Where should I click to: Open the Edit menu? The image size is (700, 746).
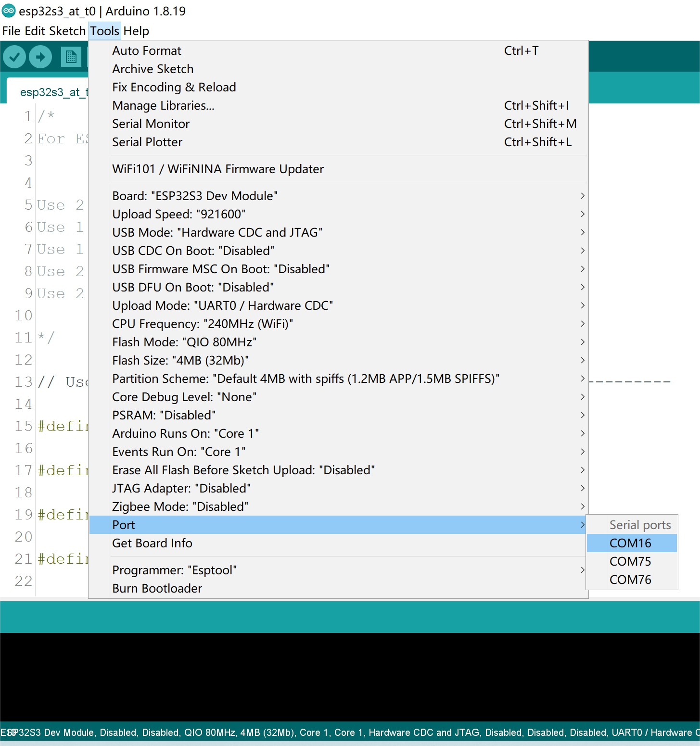tap(35, 31)
